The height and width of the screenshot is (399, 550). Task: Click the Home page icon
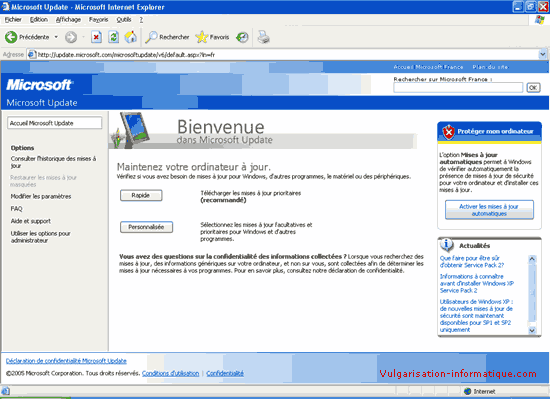130,37
